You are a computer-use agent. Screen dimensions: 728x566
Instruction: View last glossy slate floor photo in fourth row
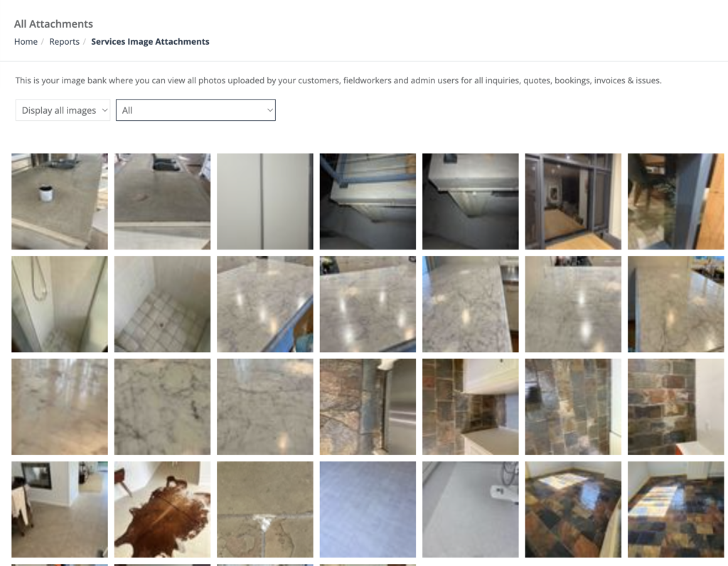(x=675, y=509)
